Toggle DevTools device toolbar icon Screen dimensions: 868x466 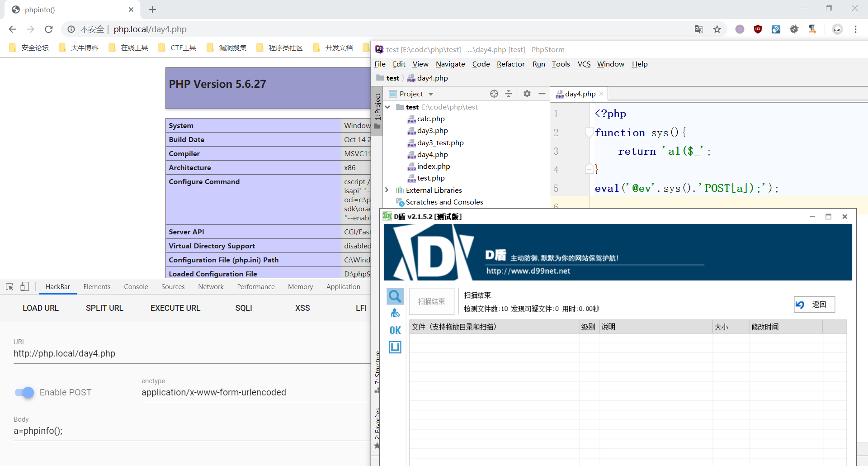pos(25,287)
